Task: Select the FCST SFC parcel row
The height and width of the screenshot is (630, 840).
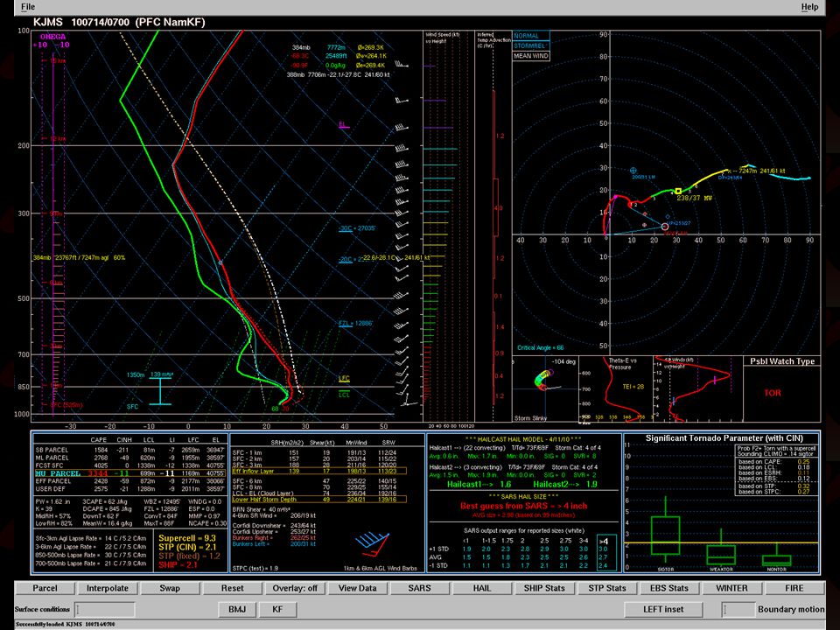Action: (129, 465)
